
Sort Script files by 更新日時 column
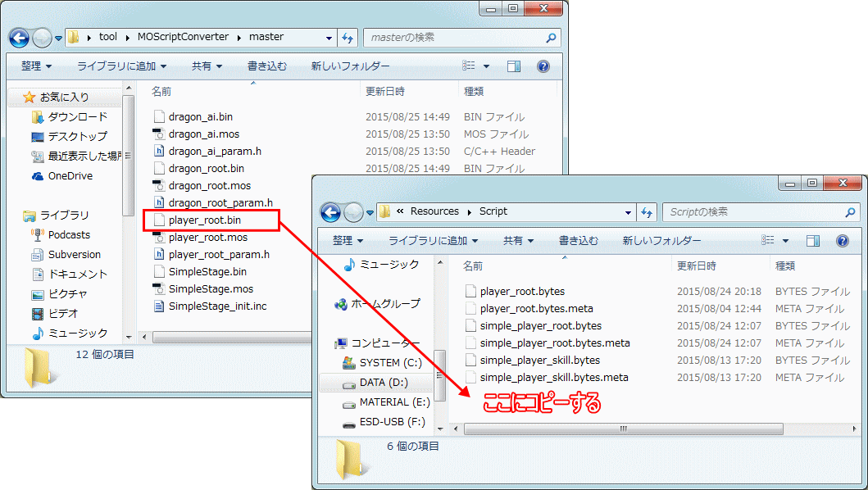pos(697,265)
